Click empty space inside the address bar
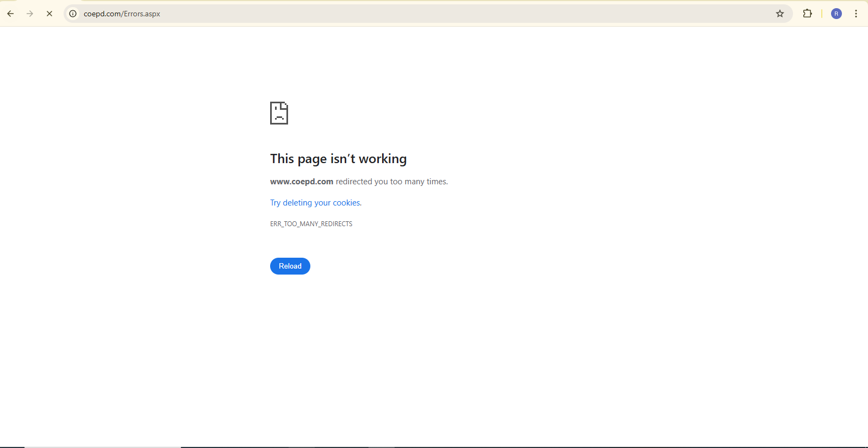868x448 pixels. tap(435, 14)
